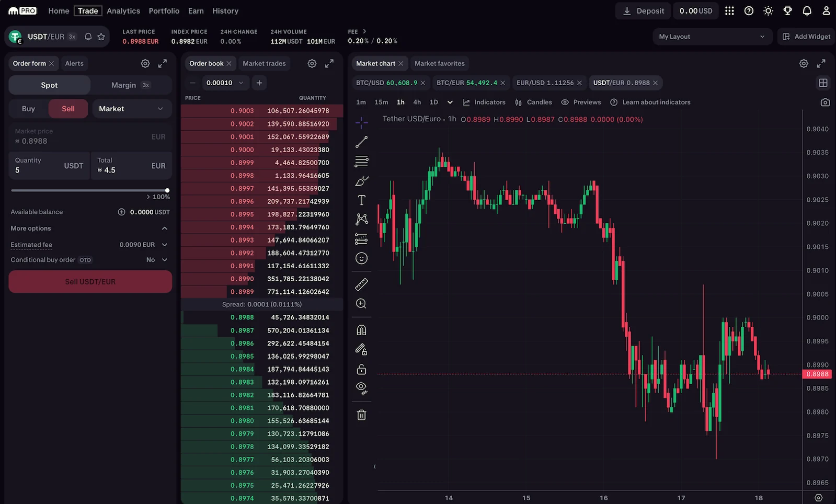Activate the magnet snap tool

[361, 330]
